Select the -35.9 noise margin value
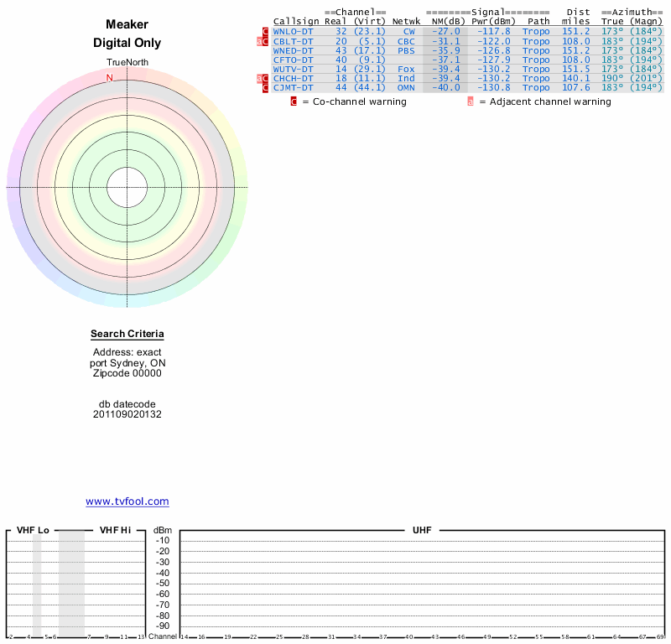The height and width of the screenshot is (644, 671). click(446, 51)
